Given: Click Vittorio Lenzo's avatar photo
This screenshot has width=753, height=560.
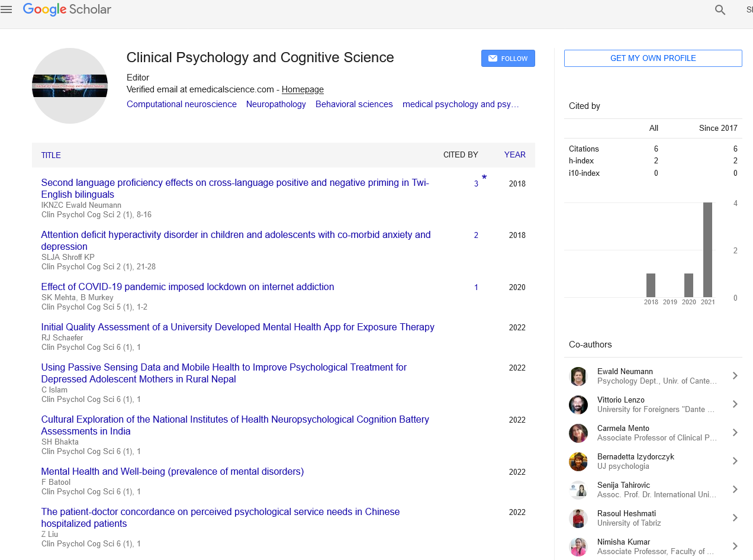Looking at the screenshot, I should click(x=578, y=405).
